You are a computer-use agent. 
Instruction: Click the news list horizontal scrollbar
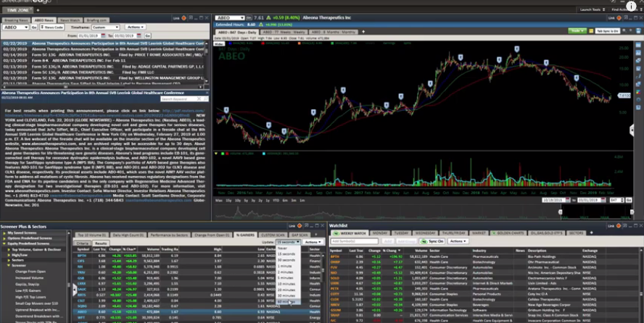pos(103,87)
